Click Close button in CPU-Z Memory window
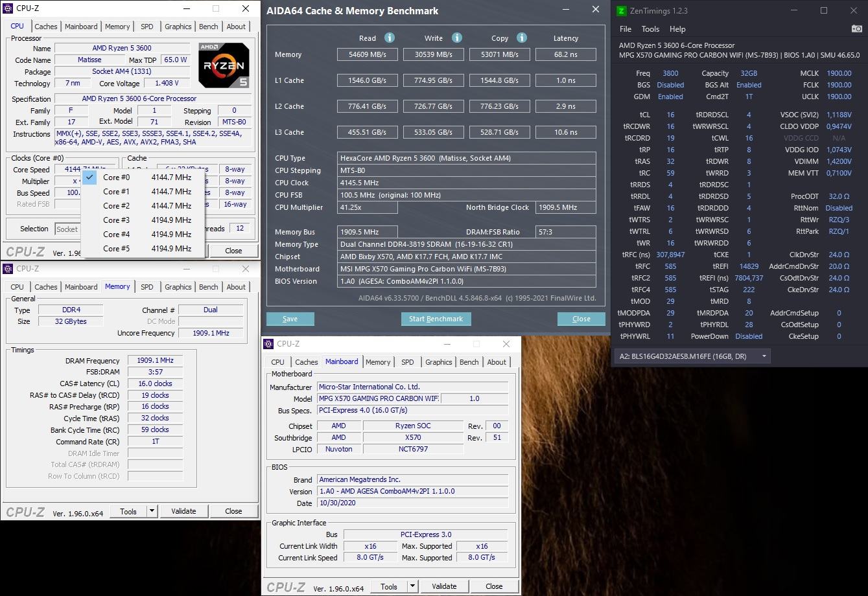This screenshot has height=596, width=868. coord(233,511)
